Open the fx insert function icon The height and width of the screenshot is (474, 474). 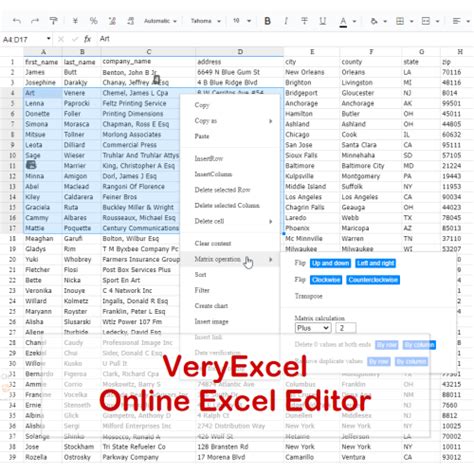tap(87, 39)
